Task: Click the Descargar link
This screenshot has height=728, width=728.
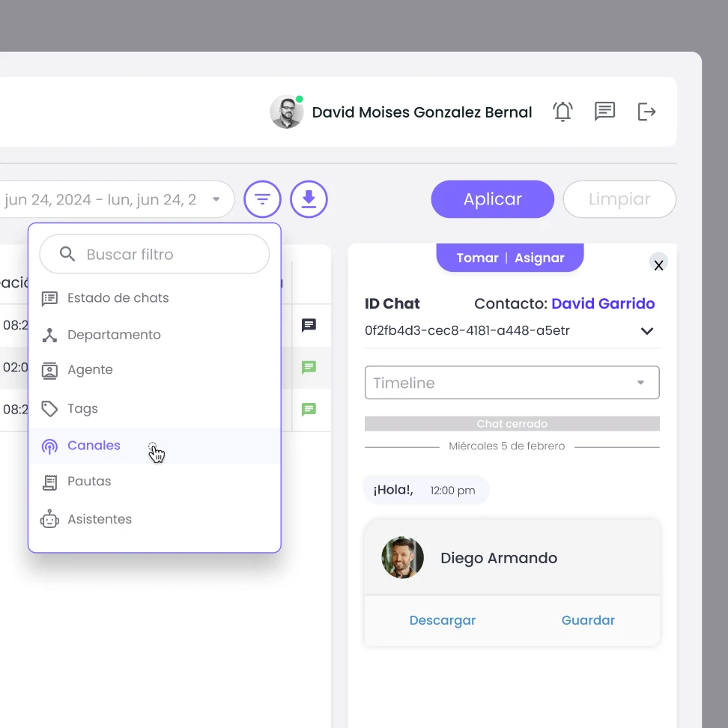Action: (x=442, y=620)
